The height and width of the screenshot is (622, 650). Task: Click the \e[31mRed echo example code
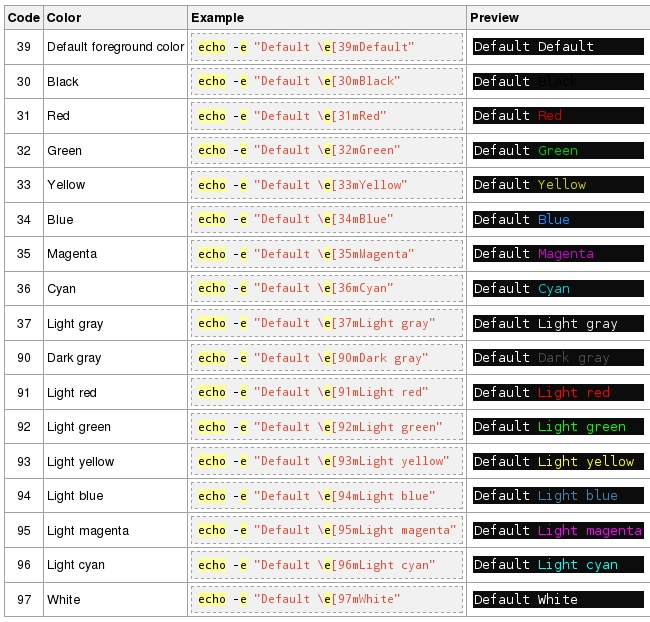click(327, 116)
